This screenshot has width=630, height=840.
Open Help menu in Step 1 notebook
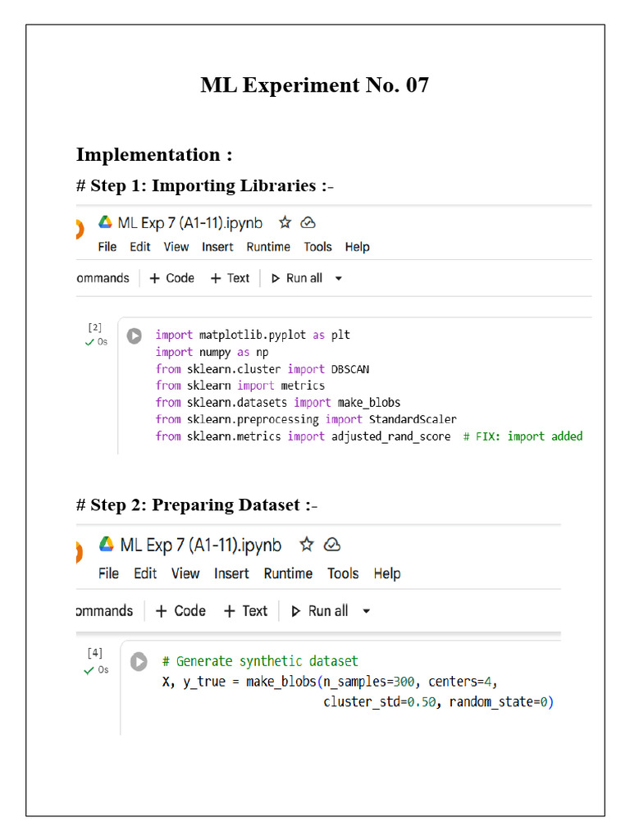point(358,247)
